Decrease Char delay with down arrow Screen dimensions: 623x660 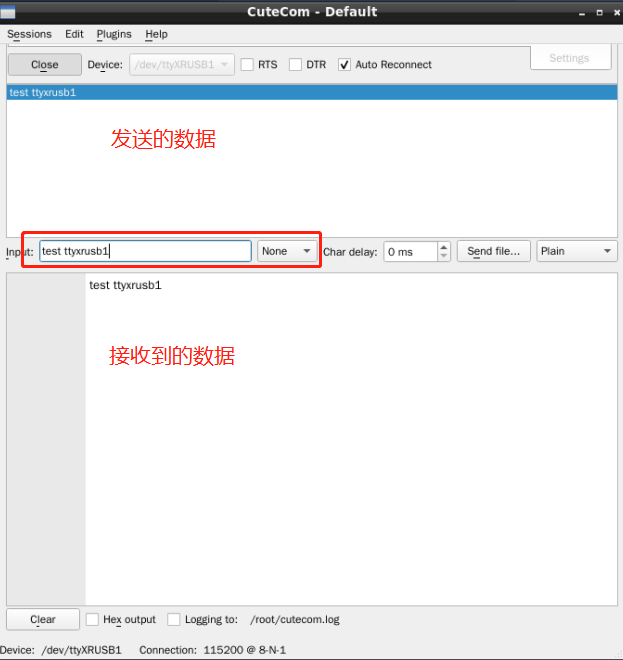(444, 256)
